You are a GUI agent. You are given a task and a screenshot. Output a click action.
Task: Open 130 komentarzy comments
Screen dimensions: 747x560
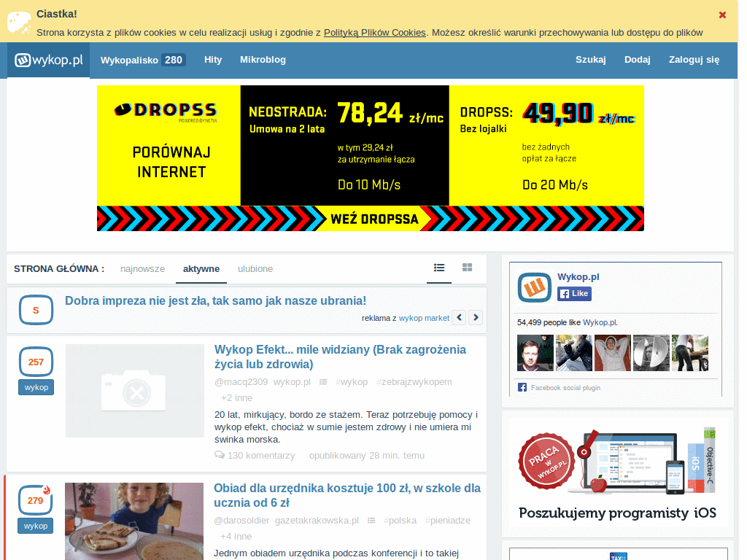(x=261, y=455)
